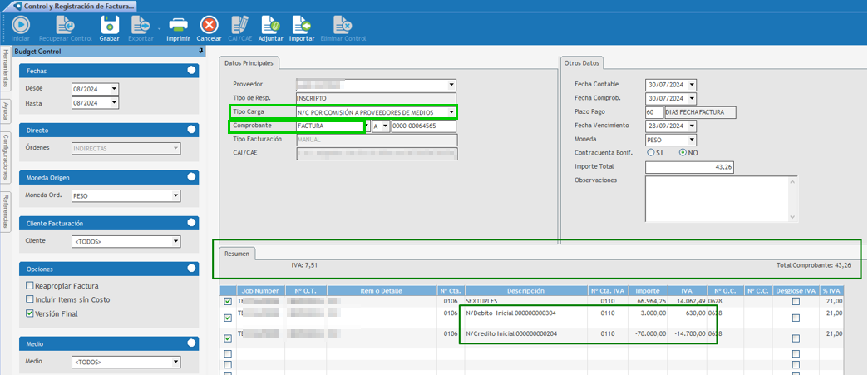Click the CAI/CAE toolbar icon

pos(240,25)
